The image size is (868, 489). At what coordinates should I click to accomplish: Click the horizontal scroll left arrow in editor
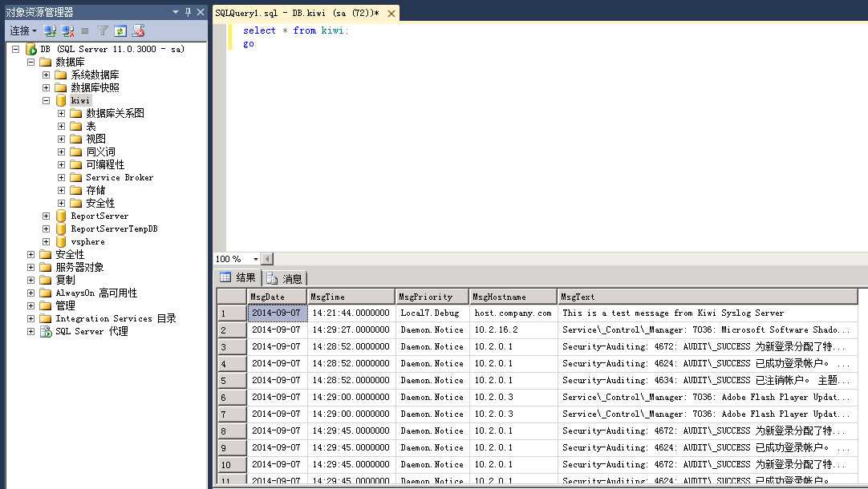pyautogui.click(x=267, y=259)
